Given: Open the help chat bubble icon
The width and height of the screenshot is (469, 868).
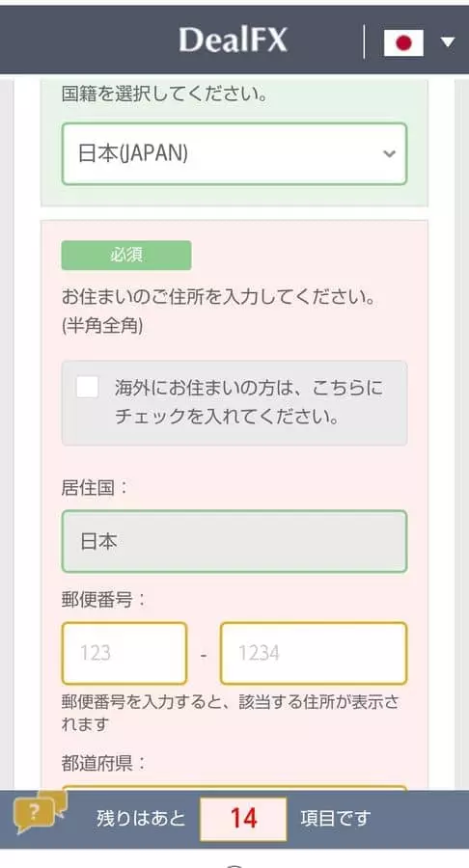Looking at the screenshot, I should click(41, 811).
